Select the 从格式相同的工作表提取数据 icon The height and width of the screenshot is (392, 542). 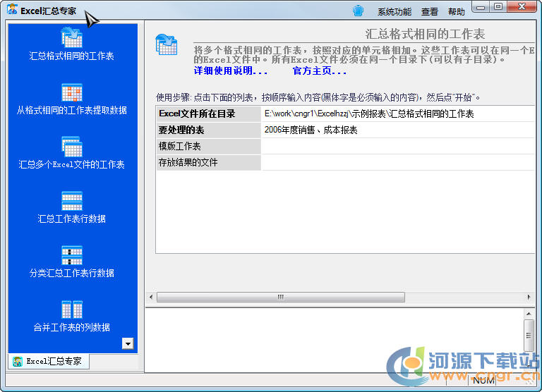pyautogui.click(x=72, y=92)
